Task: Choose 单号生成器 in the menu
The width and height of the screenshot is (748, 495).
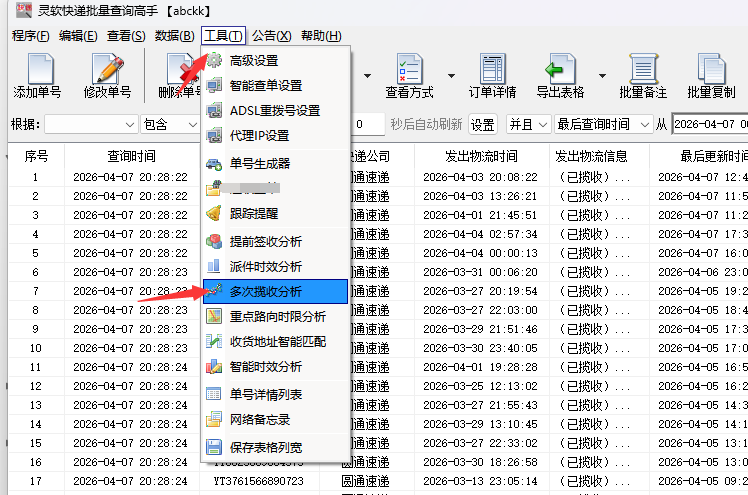Action: click(x=259, y=163)
